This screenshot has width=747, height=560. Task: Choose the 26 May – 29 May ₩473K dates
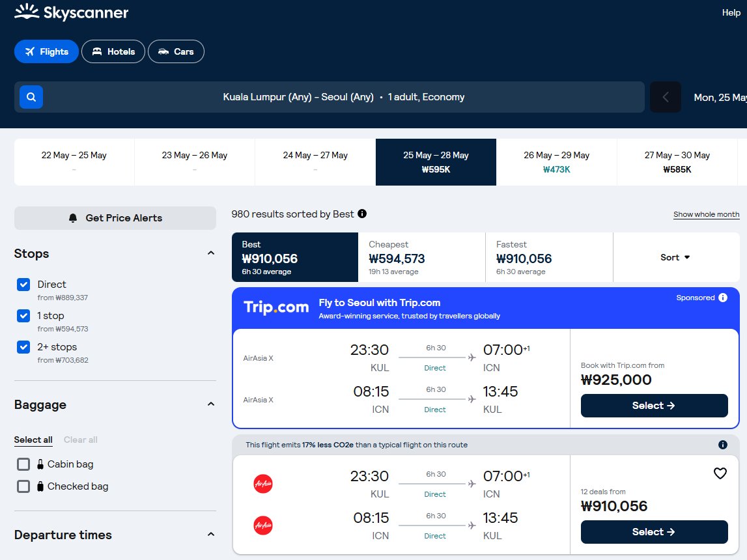point(556,162)
